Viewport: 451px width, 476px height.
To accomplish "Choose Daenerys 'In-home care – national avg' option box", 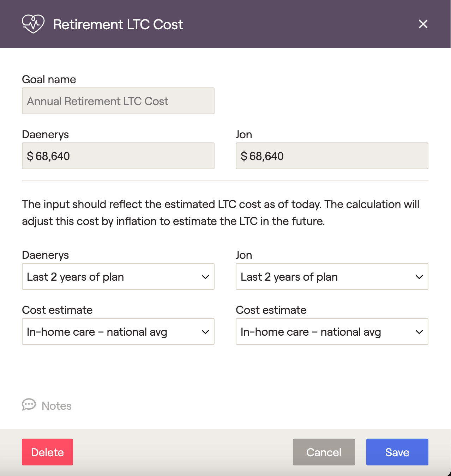I will (x=118, y=331).
